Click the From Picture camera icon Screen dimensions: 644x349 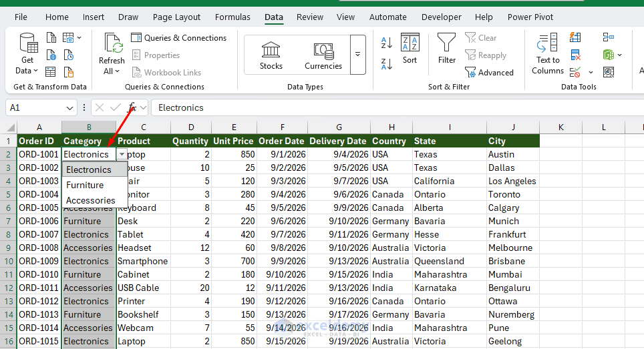(68, 38)
